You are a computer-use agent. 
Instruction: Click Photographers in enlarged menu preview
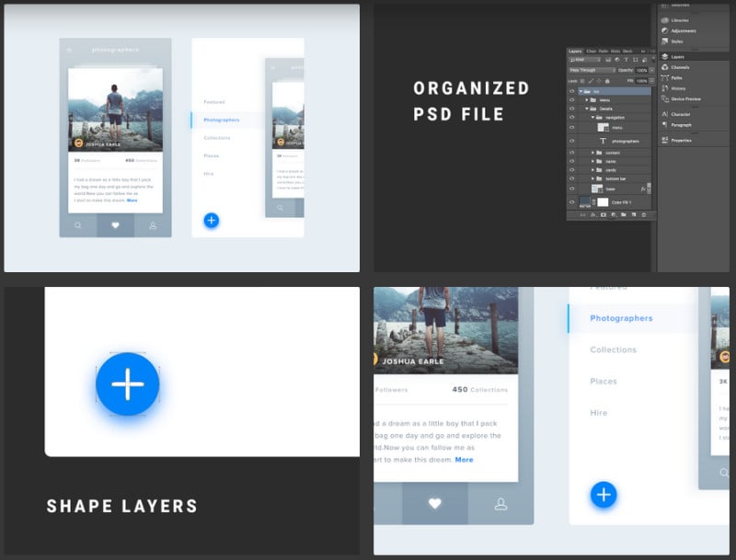point(621,318)
